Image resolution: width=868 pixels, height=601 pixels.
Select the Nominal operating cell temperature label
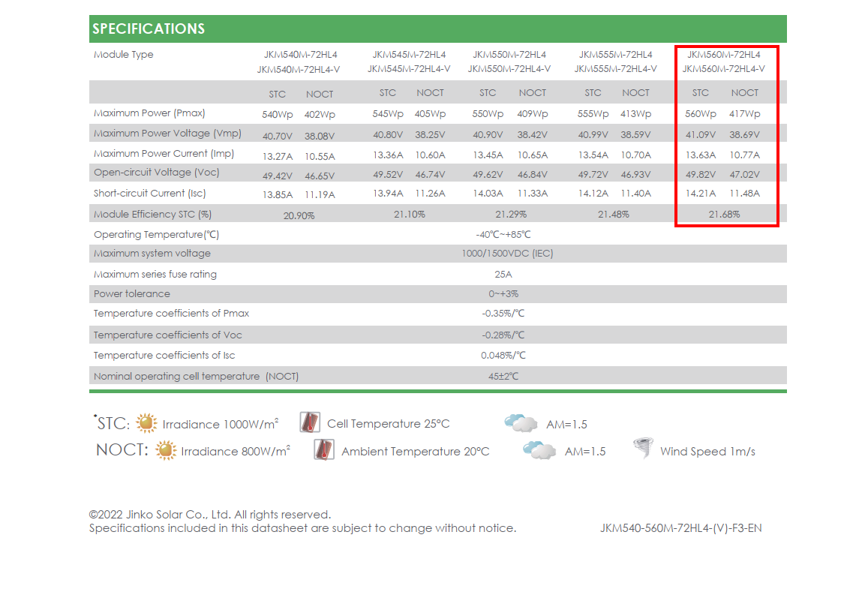click(x=196, y=377)
